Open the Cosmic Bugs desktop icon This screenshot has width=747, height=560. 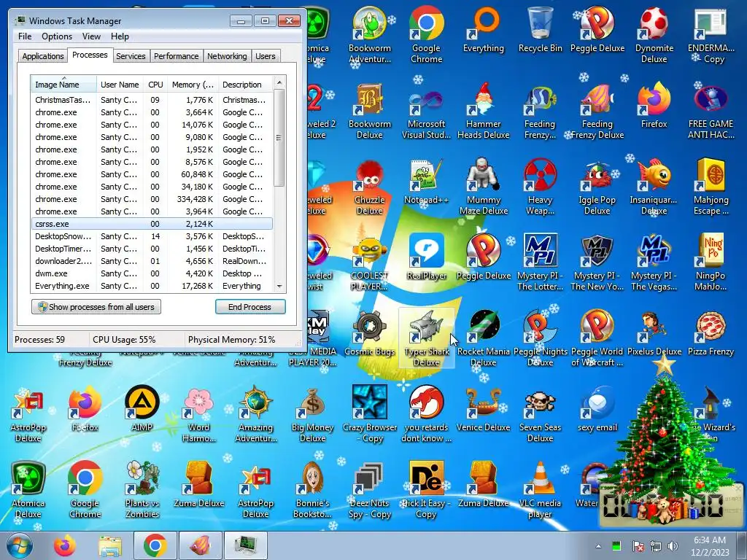coord(370,332)
